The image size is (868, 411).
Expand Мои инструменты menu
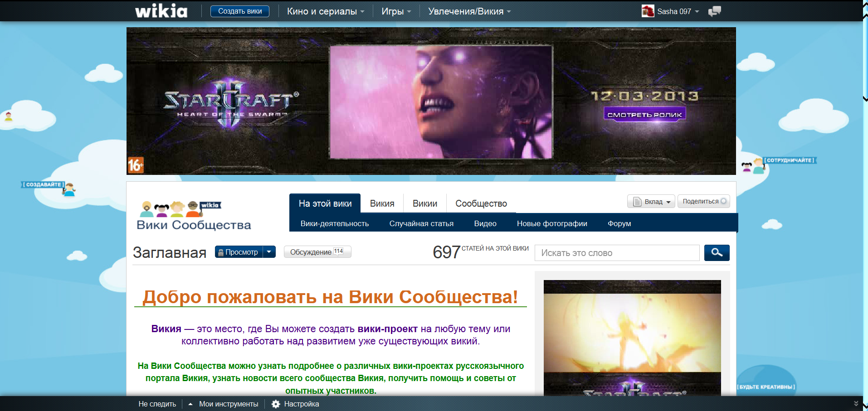(x=223, y=404)
